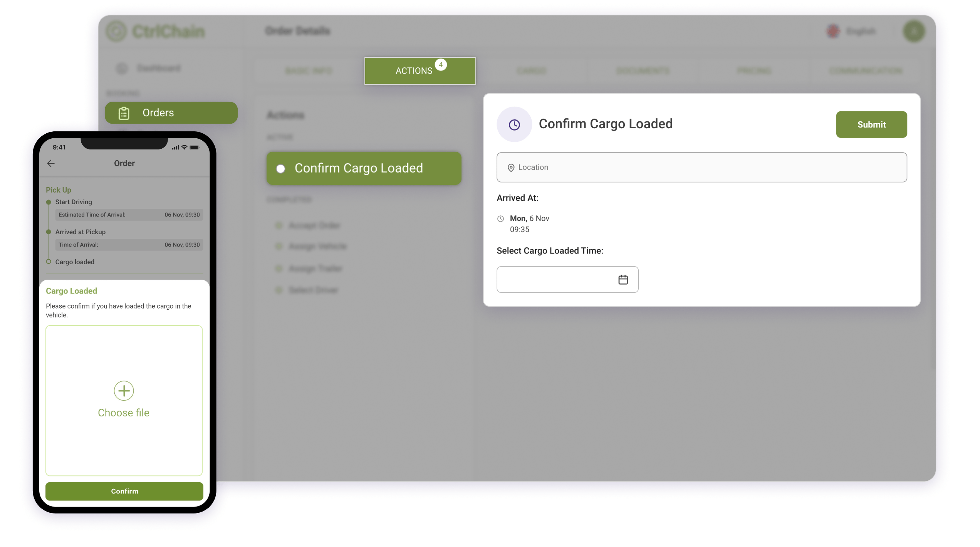The height and width of the screenshot is (547, 980).
Task: Click the Submit button in Confirm Cargo Loaded
Action: click(871, 124)
